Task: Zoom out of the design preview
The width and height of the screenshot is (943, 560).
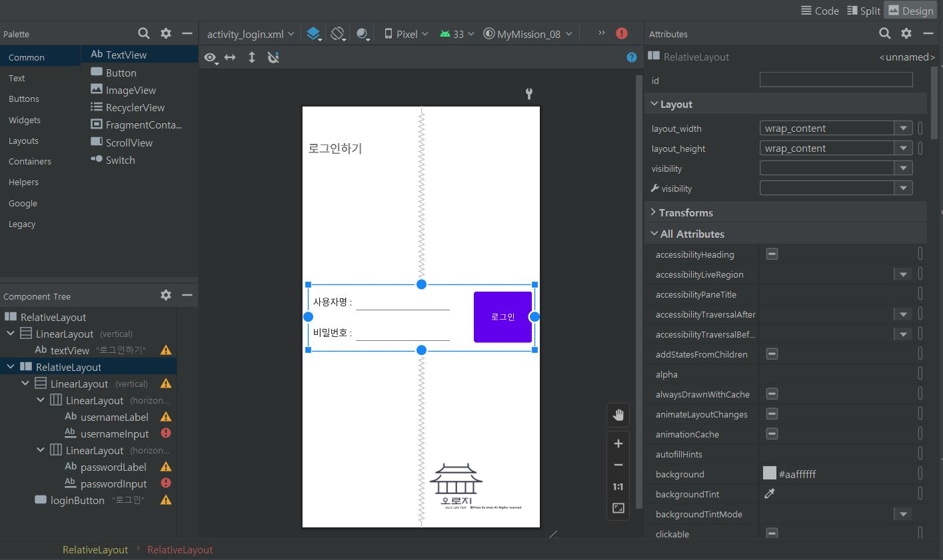Action: [618, 465]
